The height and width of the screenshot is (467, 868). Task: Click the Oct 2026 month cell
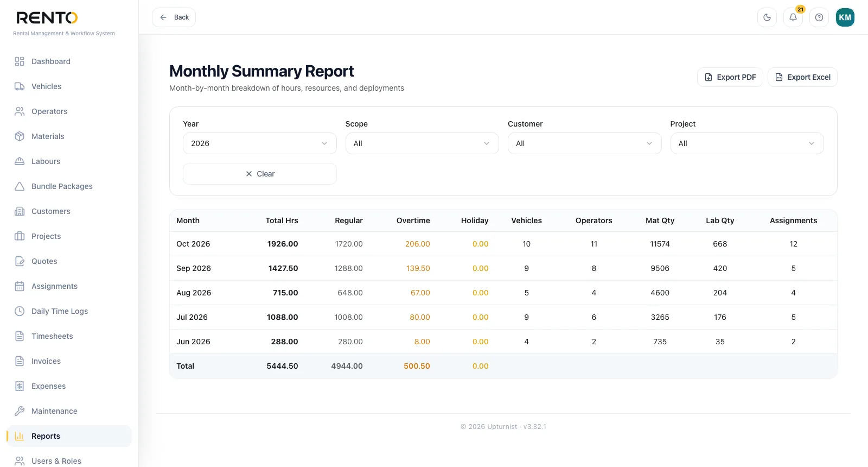tap(193, 244)
